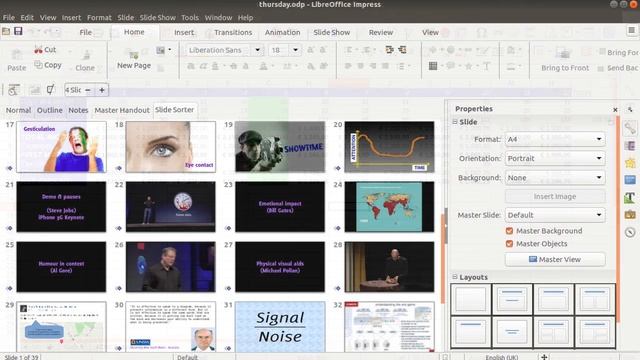The width and height of the screenshot is (640, 360).
Task: Switch to the Insert ribbon tab
Action: 184,32
